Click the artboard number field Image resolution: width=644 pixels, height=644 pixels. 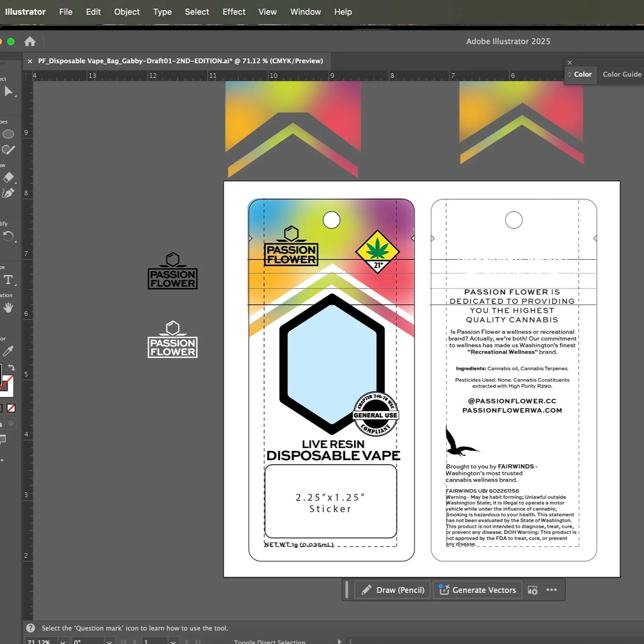click(155, 641)
